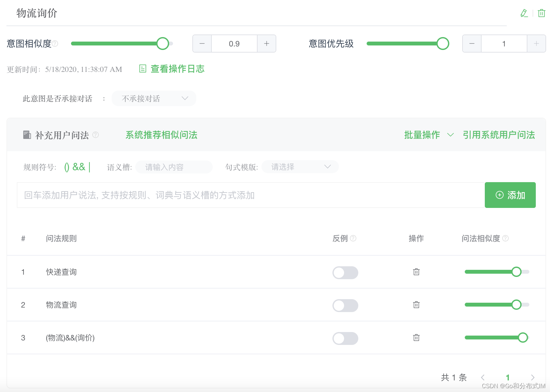The width and height of the screenshot is (550, 392).
Task: Click the help icon after 补充用户问法
Action: click(x=96, y=135)
